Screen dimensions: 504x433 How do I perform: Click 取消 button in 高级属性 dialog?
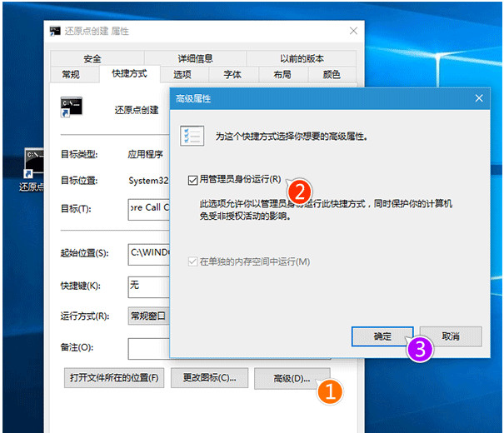point(450,336)
